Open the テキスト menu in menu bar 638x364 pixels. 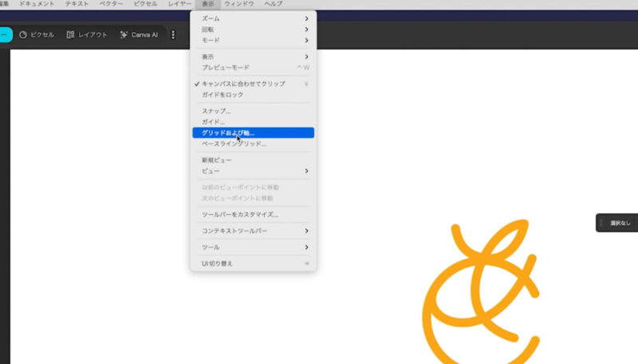coord(77,4)
